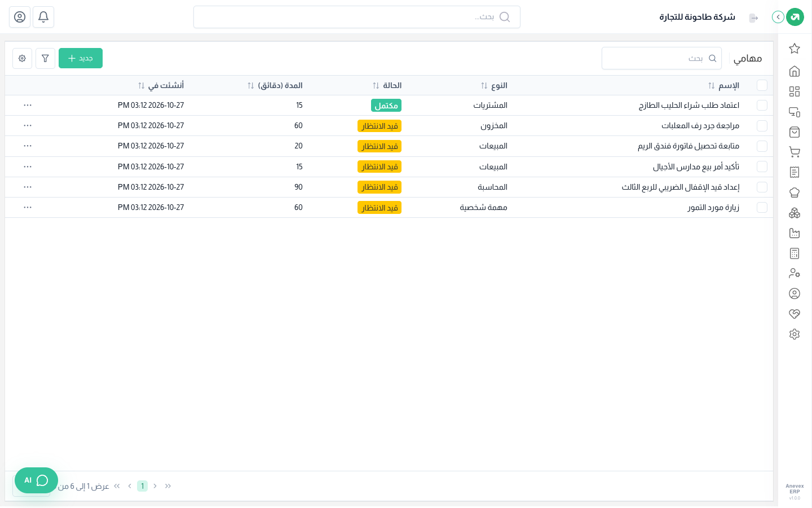Screen dimensions: 812x508
Task: Open the dashboard grid icon in sidebar
Action: coord(795,91)
